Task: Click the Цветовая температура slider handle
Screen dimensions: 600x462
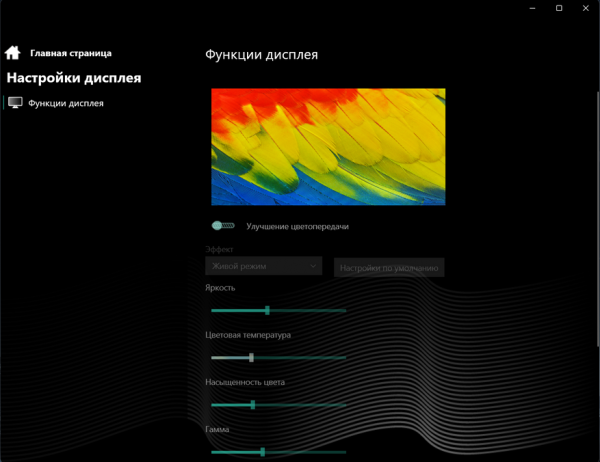Action: coord(251,358)
